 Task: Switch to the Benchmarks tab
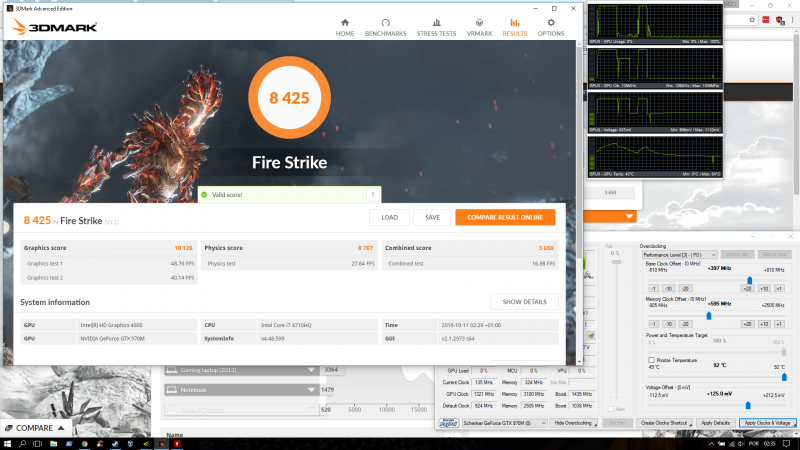click(385, 28)
